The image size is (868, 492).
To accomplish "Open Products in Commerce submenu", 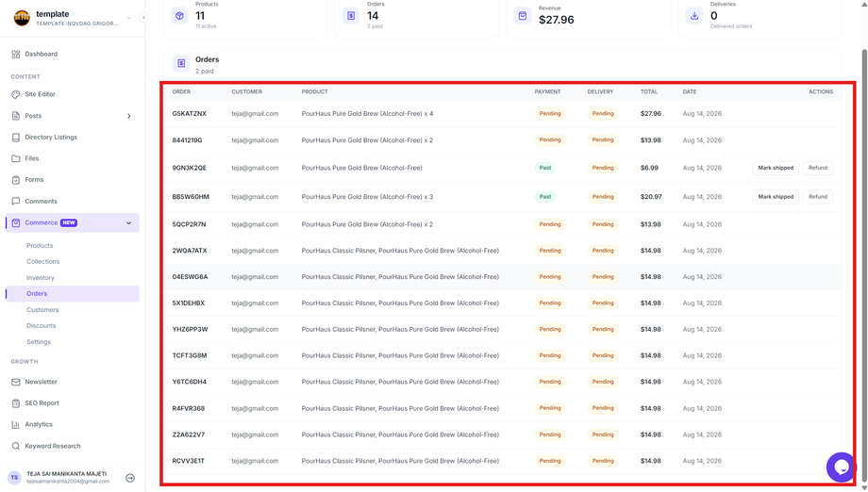I will [40, 245].
